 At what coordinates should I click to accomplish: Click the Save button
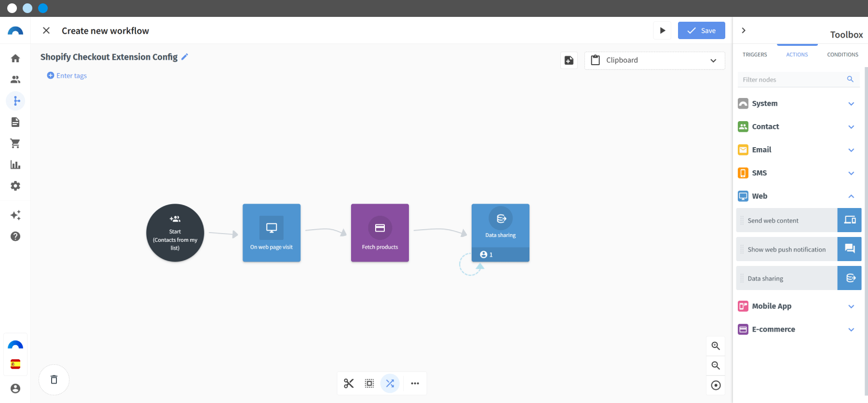(x=701, y=30)
